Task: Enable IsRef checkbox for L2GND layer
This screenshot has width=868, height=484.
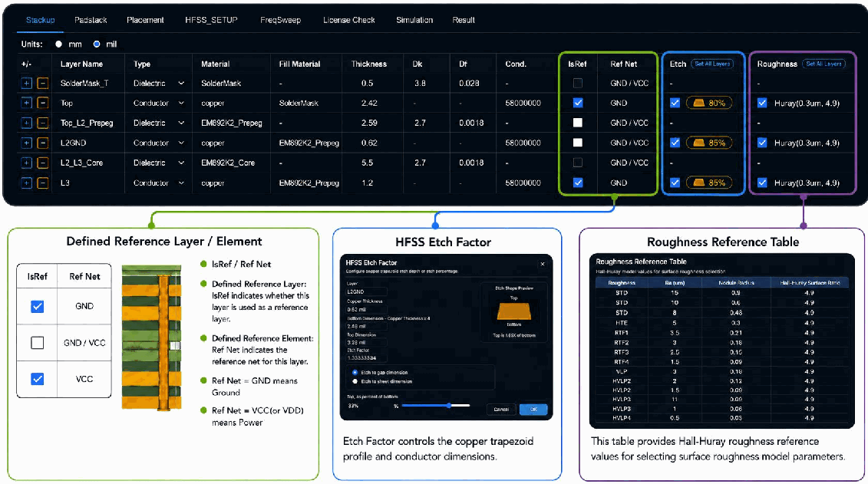Action: 578,143
